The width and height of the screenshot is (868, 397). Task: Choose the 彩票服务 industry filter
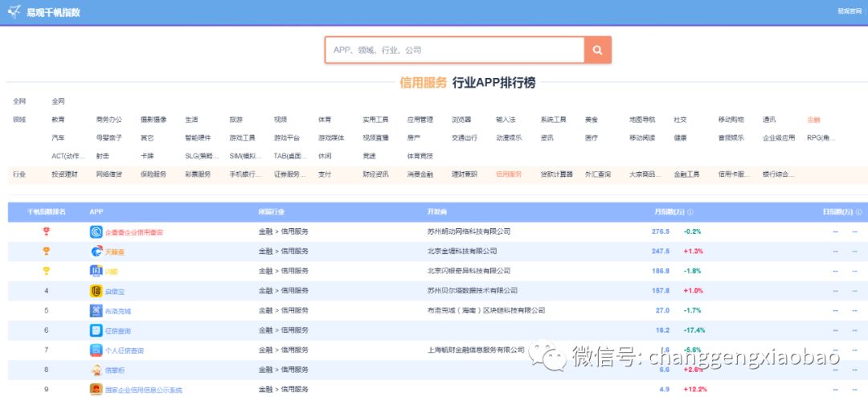[198, 174]
